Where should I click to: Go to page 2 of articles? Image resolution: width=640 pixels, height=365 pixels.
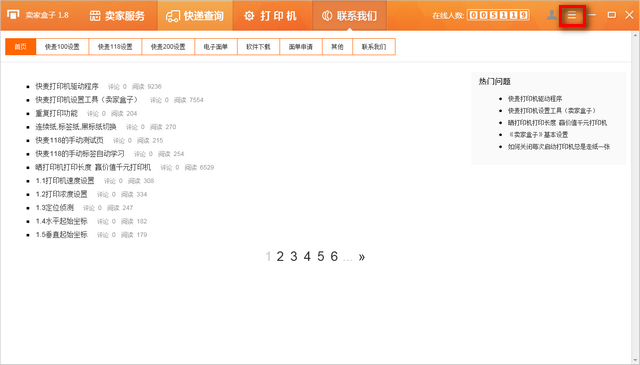[280, 256]
